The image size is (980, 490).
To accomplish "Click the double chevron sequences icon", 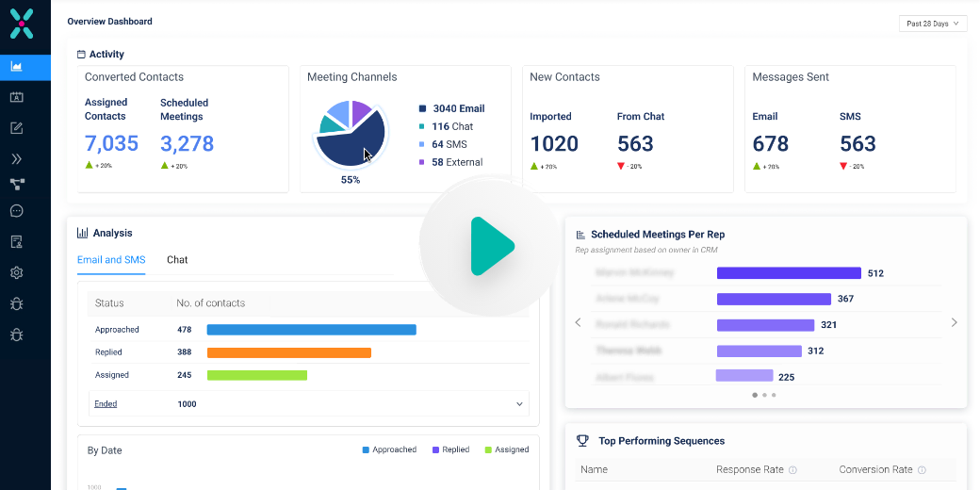I will pyautogui.click(x=17, y=159).
